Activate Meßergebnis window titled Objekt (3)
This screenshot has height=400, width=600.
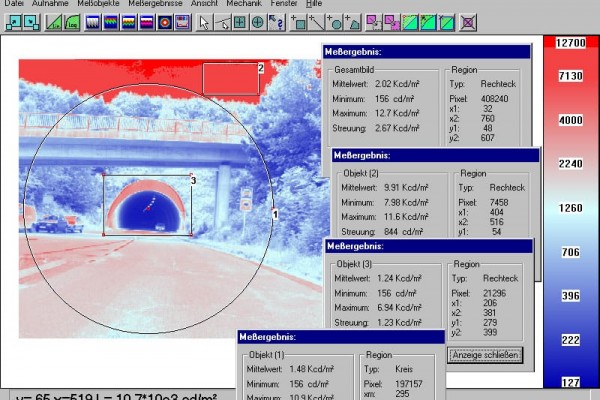tap(429, 246)
